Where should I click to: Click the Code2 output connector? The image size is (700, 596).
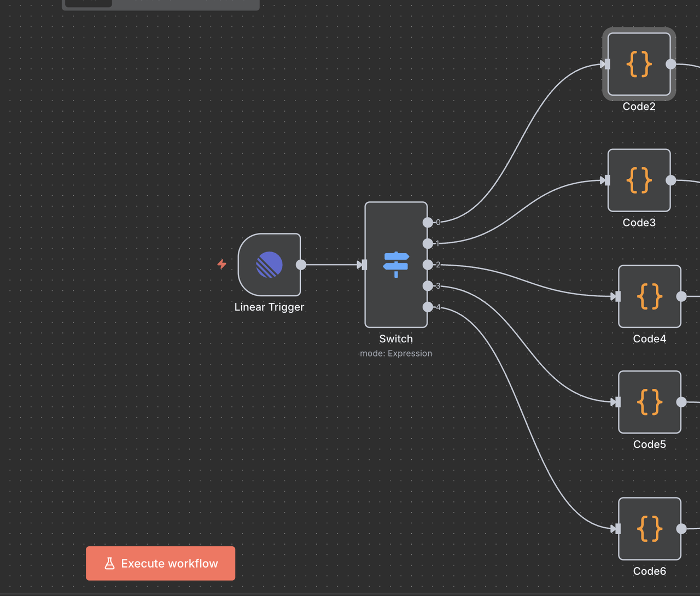[670, 64]
